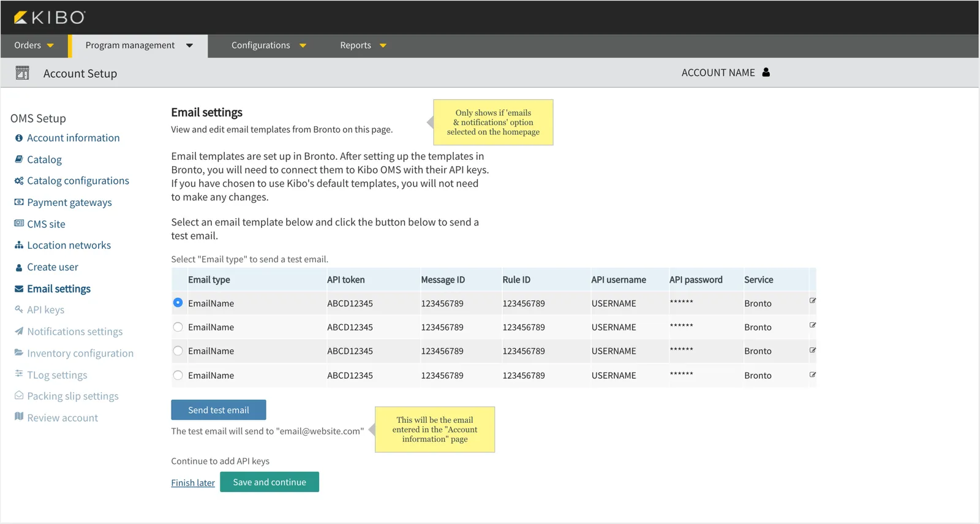This screenshot has height=524, width=980.
Task: Click the Catalog configurations gears icon
Action: click(19, 181)
